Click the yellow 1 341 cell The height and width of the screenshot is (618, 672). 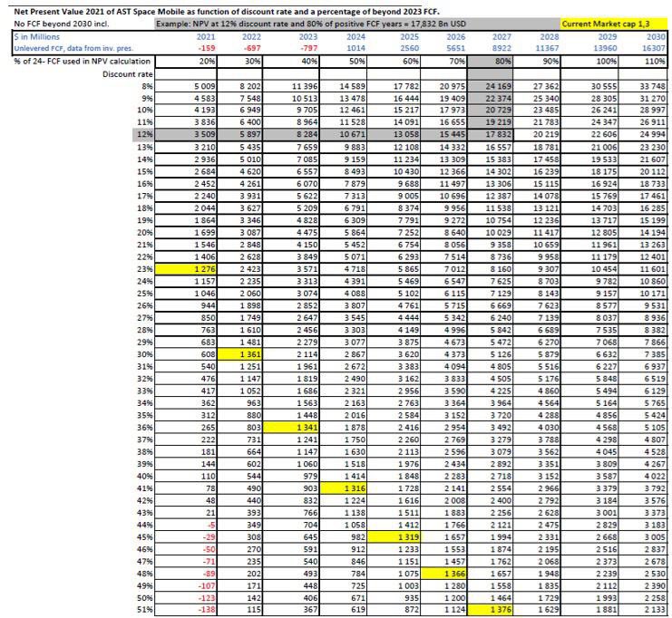point(291,428)
